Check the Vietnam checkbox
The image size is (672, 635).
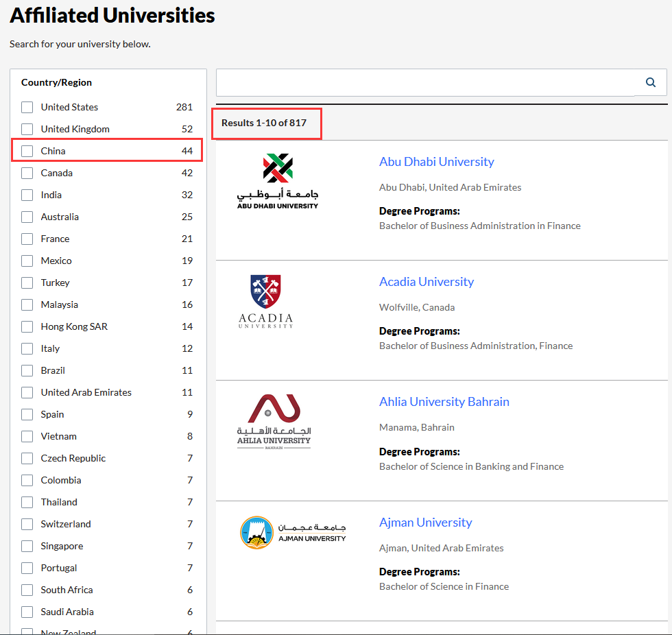coord(27,436)
